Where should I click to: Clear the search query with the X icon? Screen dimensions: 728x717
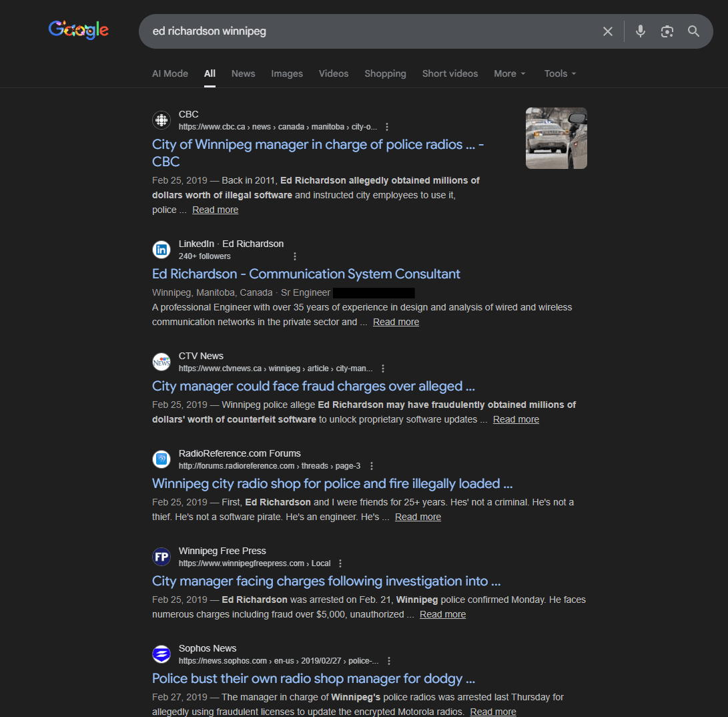click(607, 31)
